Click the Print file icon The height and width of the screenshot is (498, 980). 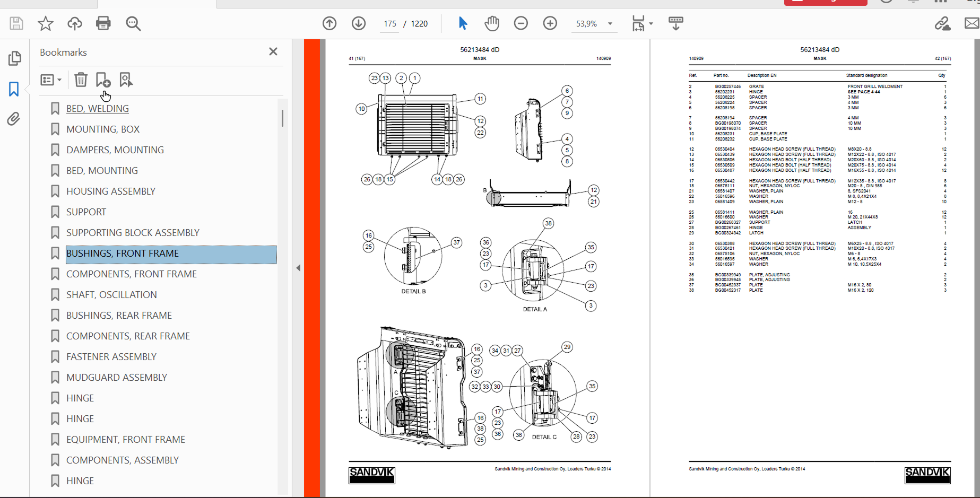(103, 23)
